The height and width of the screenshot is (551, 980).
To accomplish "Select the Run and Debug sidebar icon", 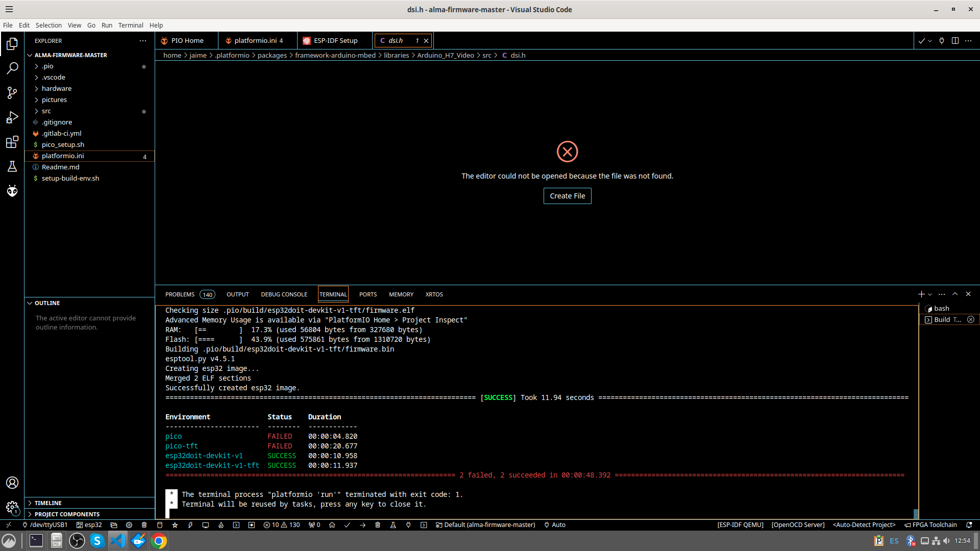I will pyautogui.click(x=12, y=118).
